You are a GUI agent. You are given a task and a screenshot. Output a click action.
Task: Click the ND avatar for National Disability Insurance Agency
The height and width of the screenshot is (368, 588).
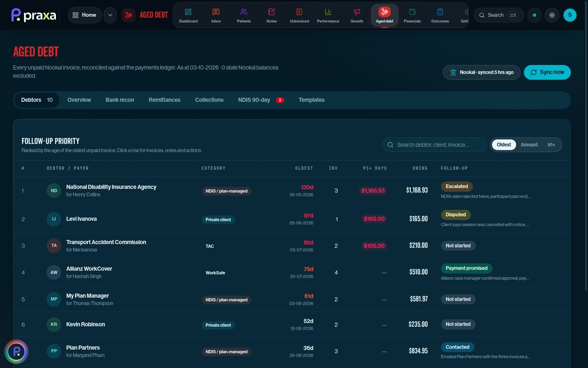coord(54,191)
